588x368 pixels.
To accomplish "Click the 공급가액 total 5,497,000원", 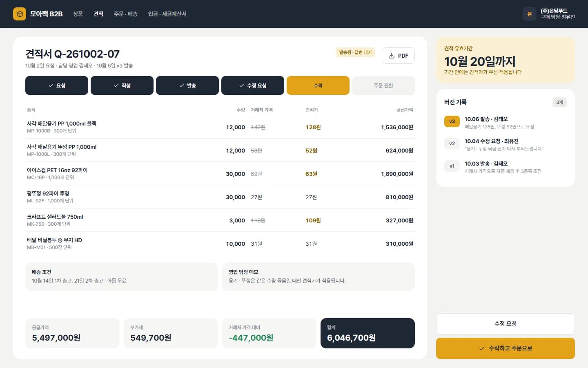I will 56,338.
